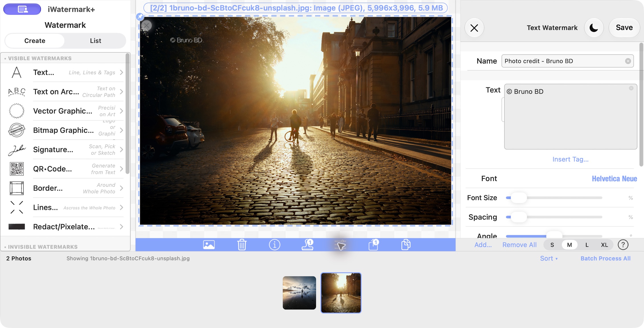
Task: Save the text watermark
Action: click(x=624, y=28)
